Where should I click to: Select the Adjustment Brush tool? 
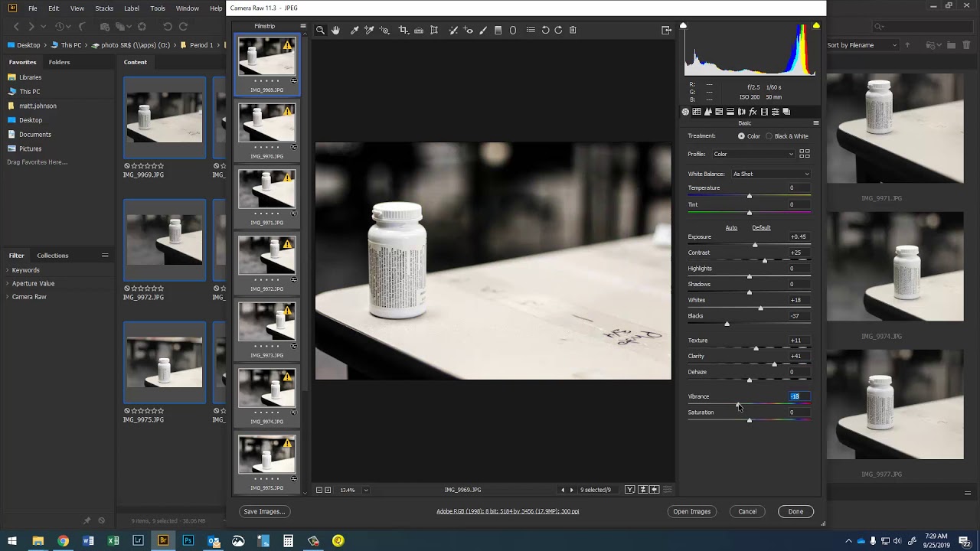(x=483, y=30)
